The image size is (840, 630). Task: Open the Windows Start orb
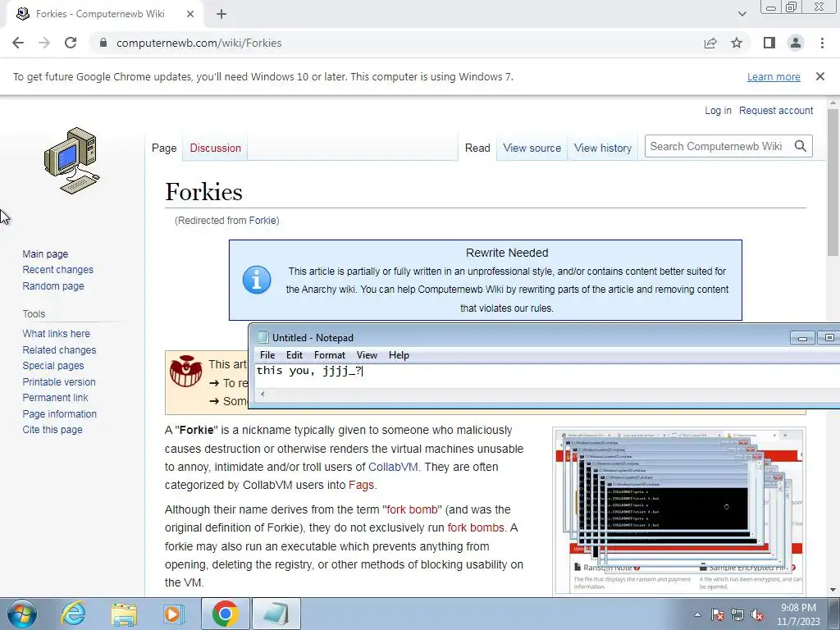coord(21,614)
